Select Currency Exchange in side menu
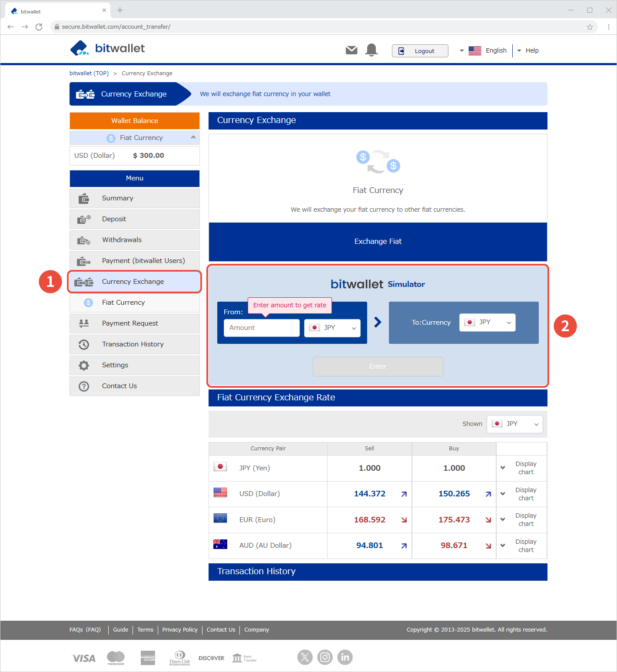Viewport: 617px width, 672px height. point(135,282)
